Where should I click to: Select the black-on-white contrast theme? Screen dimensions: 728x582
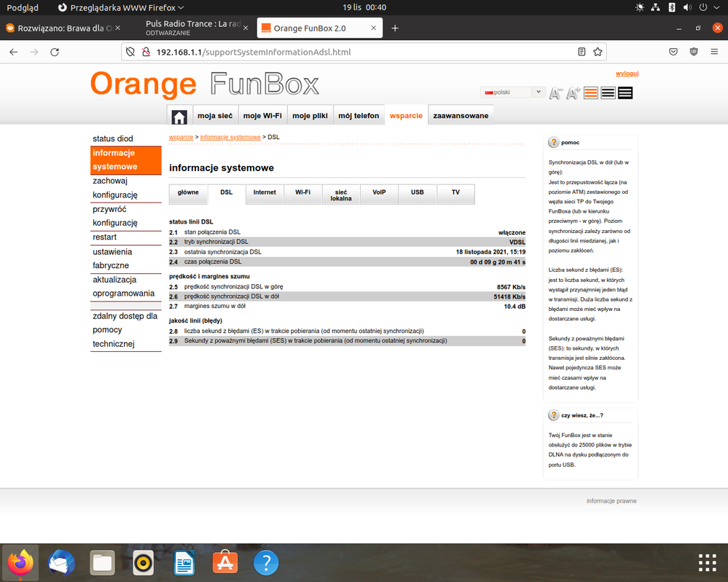point(608,93)
